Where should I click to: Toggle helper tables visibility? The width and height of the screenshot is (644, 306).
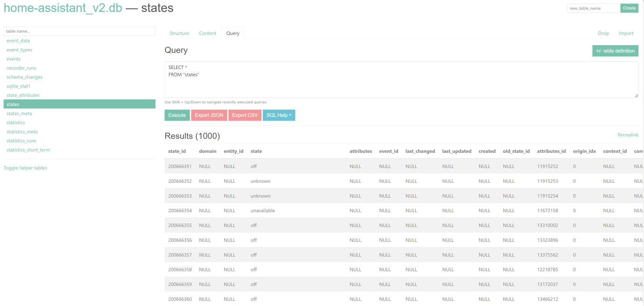(x=25, y=167)
